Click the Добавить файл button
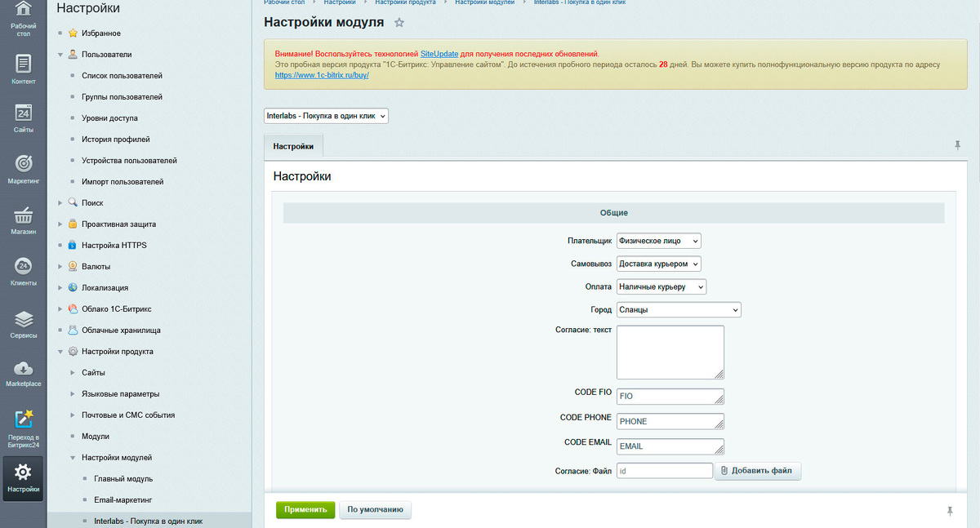 pyautogui.click(x=758, y=471)
